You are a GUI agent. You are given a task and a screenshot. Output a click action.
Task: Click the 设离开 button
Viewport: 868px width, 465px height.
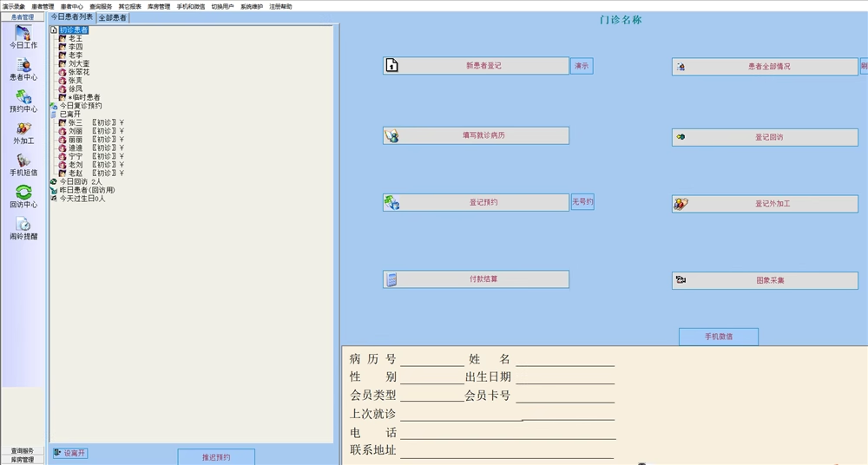click(x=69, y=454)
